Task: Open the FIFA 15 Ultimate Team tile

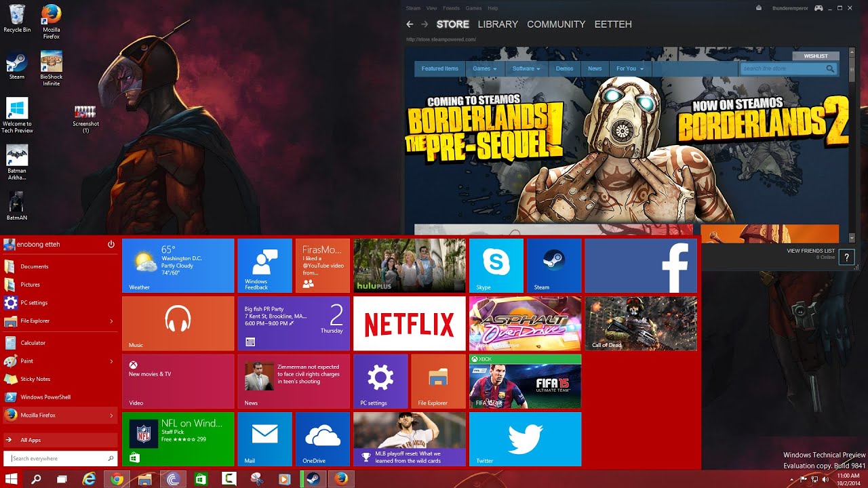Action: click(x=525, y=381)
